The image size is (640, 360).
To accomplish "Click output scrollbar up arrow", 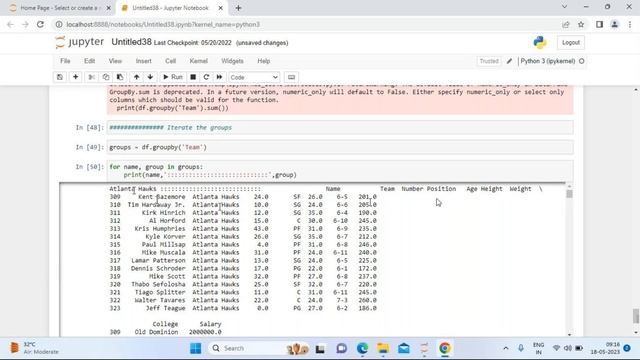I will click(569, 187).
